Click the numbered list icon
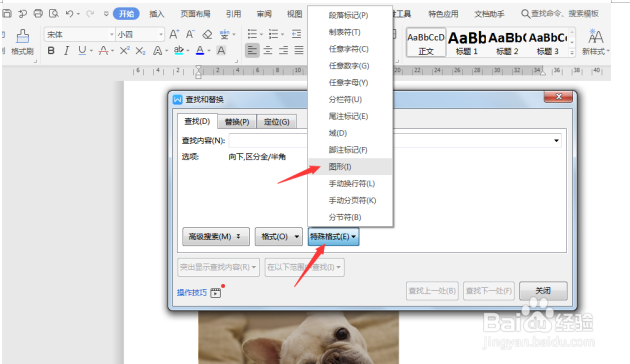The image size is (630, 364). [x=273, y=35]
